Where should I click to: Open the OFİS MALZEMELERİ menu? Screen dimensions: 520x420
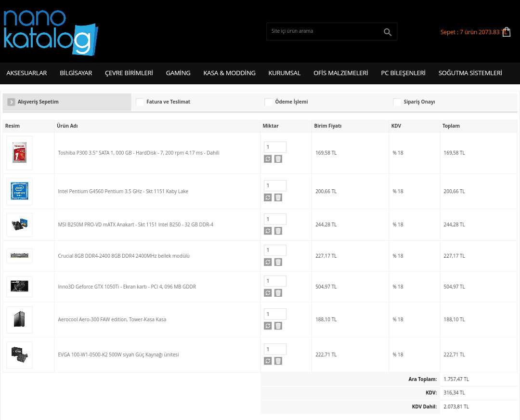point(341,73)
